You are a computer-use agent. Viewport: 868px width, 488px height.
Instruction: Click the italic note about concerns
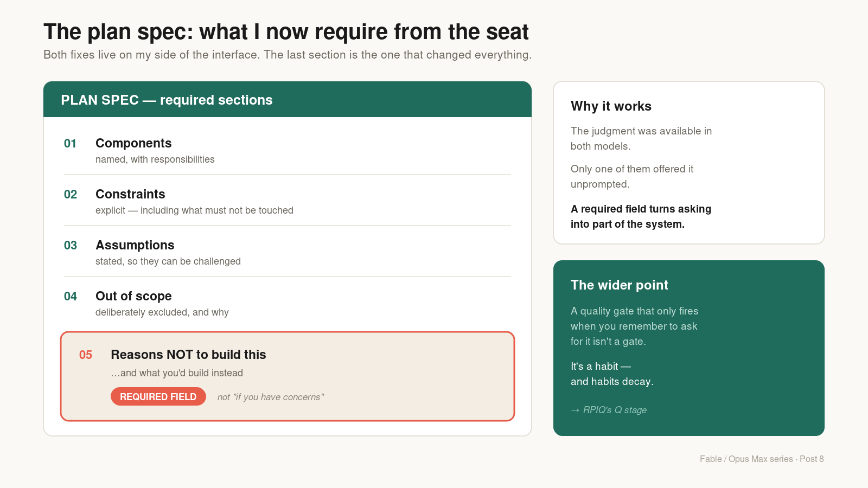pos(271,397)
